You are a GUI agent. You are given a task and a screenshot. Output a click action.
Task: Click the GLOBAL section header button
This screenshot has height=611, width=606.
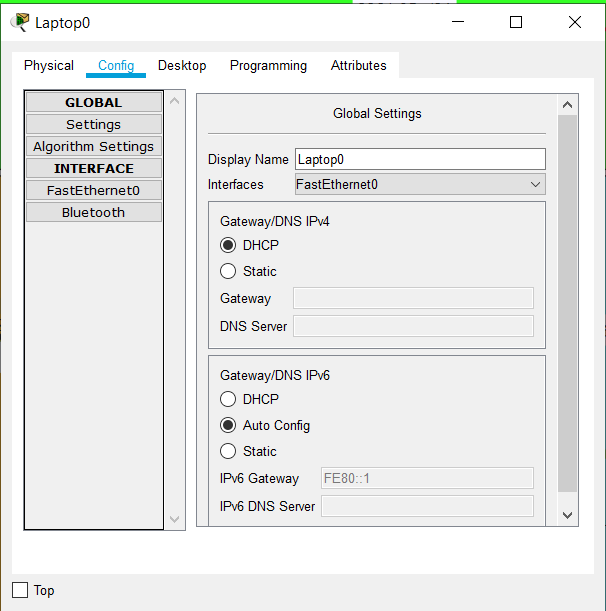94,102
